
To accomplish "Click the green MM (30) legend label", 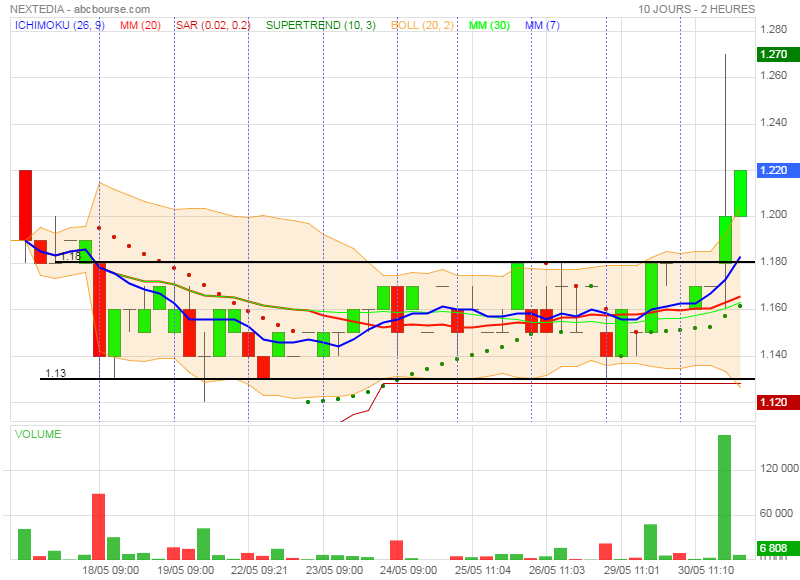I will (489, 25).
